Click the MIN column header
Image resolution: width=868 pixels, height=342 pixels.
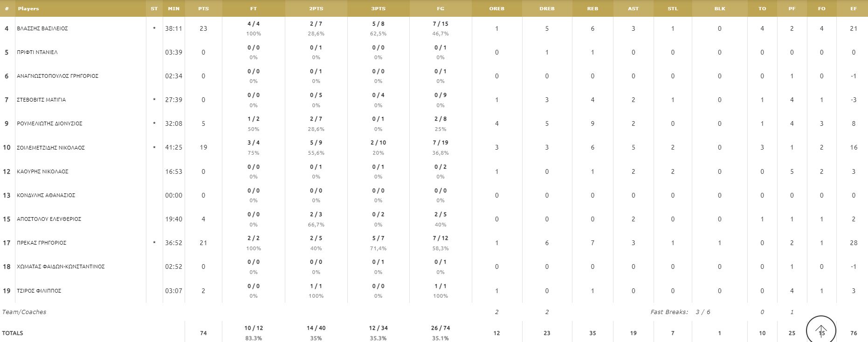(173, 8)
